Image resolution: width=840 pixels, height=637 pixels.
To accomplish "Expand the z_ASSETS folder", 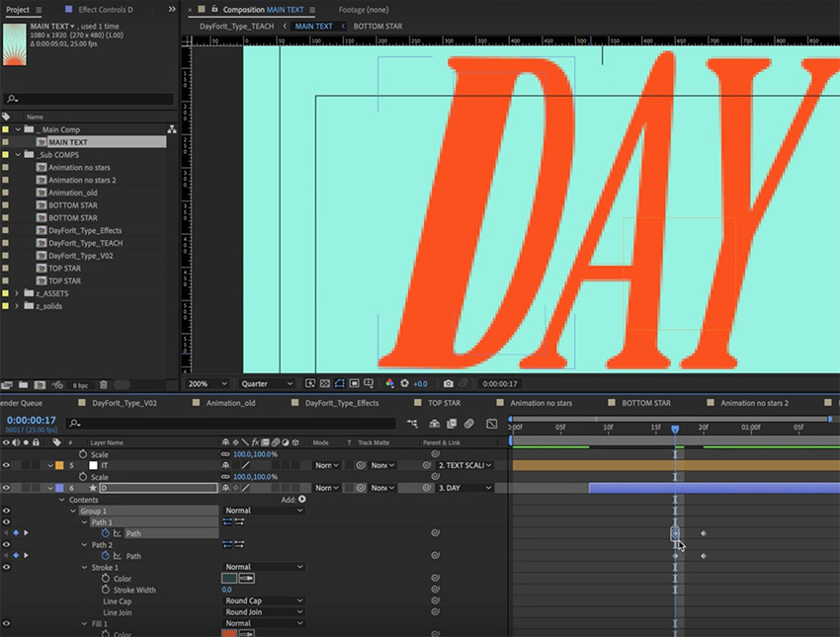I will pyautogui.click(x=17, y=293).
